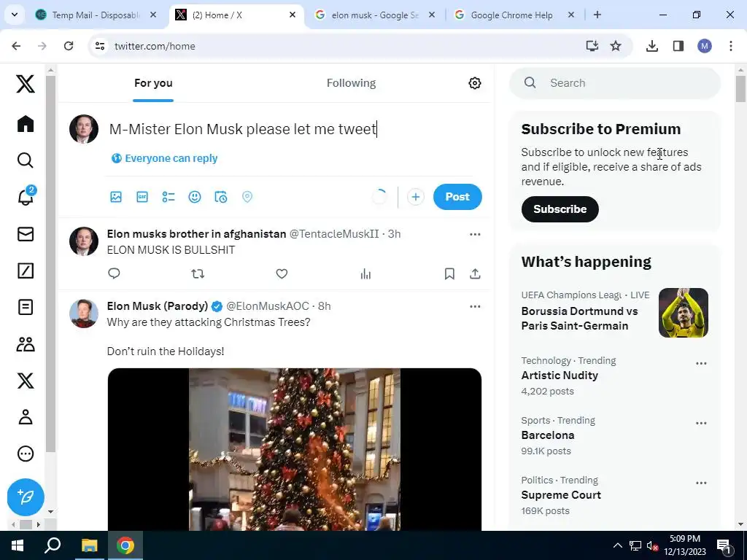Viewport: 747px width, 560px height.
Task: Open More circle-ellipsis menu in sidebar
Action: pos(26,454)
